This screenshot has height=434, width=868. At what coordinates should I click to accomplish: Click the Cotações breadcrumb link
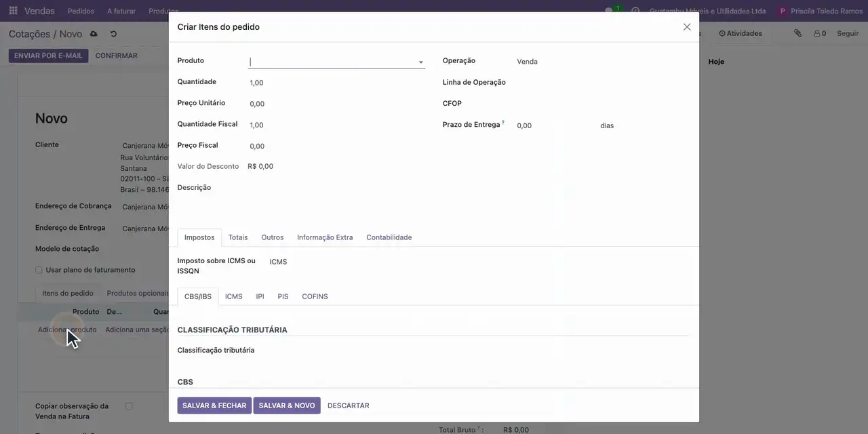tap(29, 34)
